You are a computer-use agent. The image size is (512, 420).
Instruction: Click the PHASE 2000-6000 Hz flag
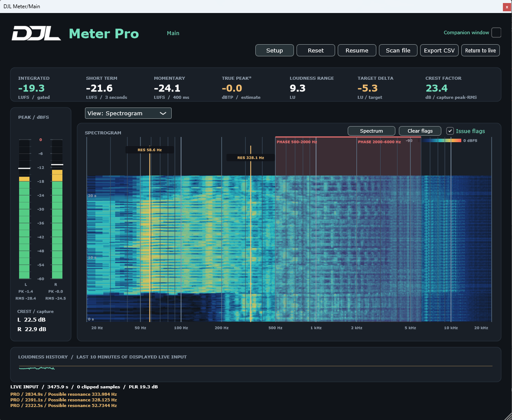click(379, 142)
